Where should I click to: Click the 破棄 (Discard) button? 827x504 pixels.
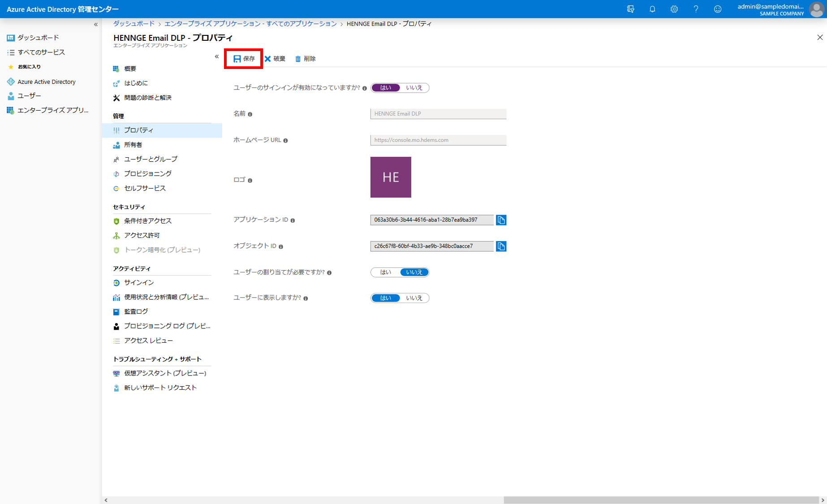(275, 59)
